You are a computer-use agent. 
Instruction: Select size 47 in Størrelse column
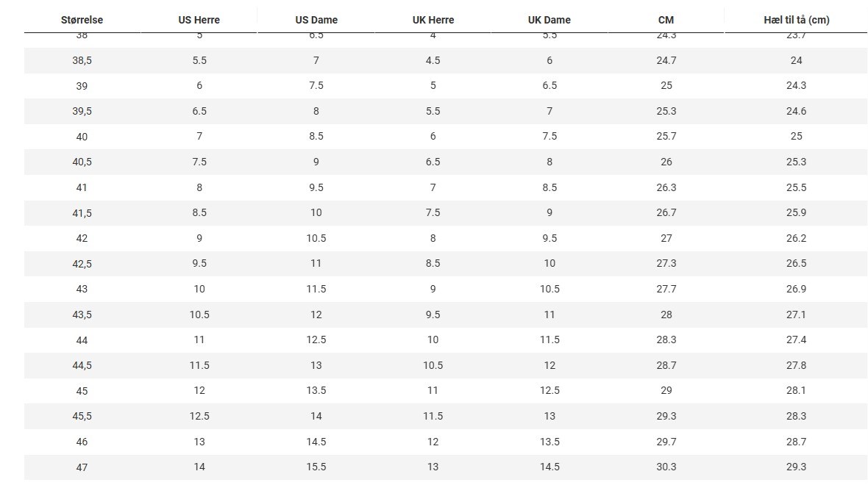(82, 467)
